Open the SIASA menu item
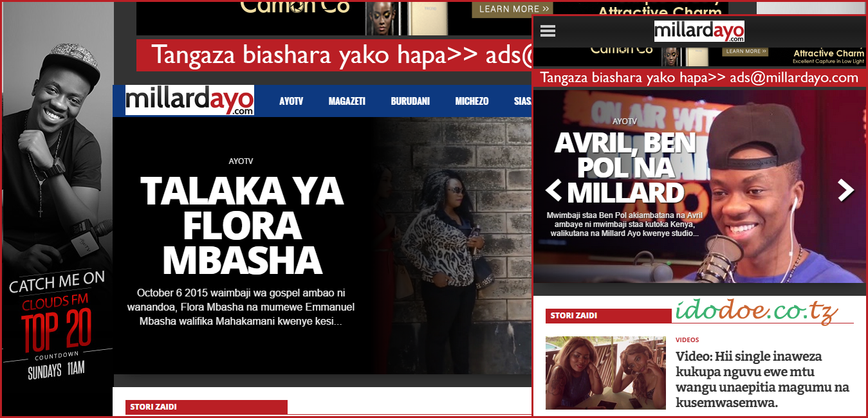 (x=522, y=101)
